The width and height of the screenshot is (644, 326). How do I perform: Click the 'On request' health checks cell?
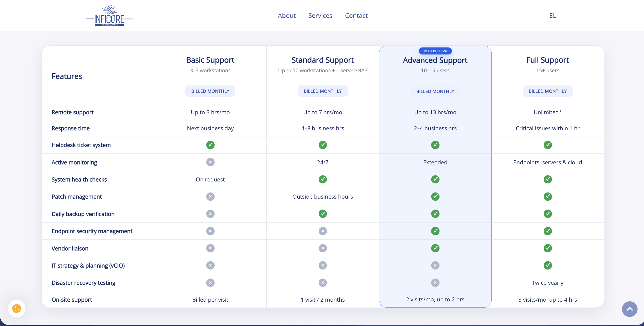pyautogui.click(x=210, y=179)
